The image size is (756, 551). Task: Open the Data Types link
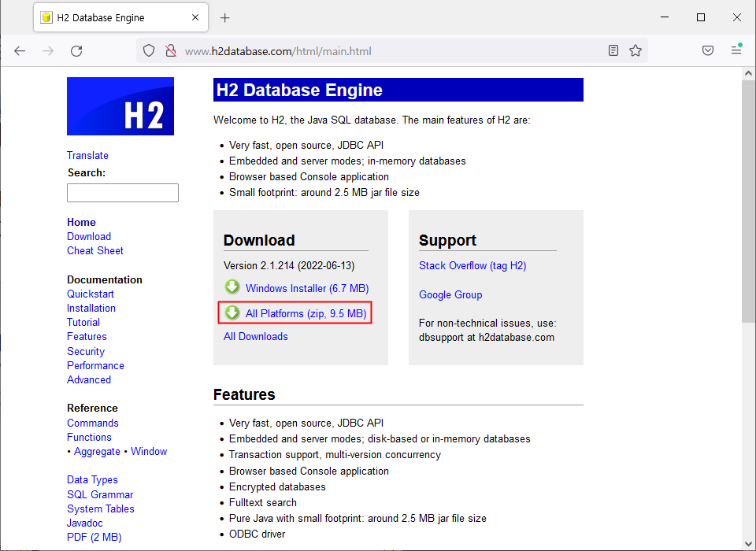93,479
